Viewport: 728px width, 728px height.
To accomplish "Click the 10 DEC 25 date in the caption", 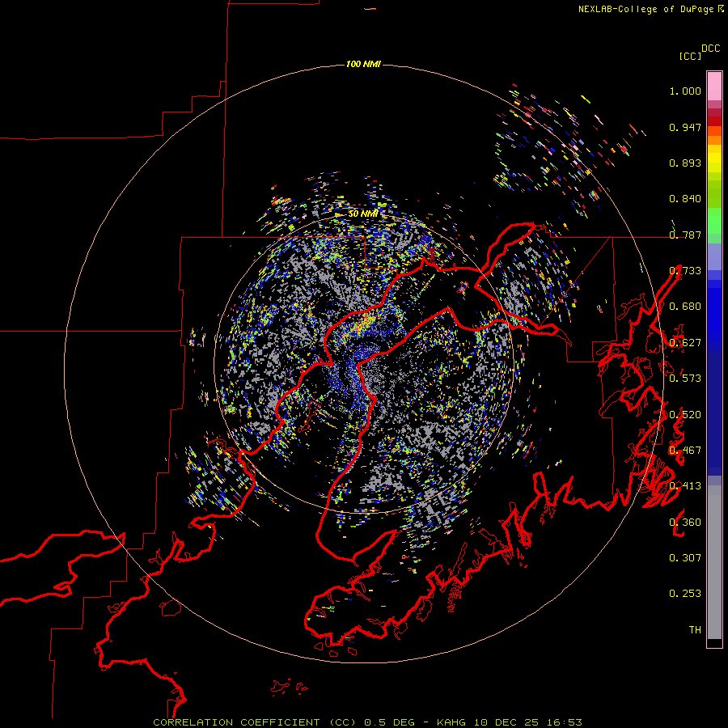I will 506,722.
